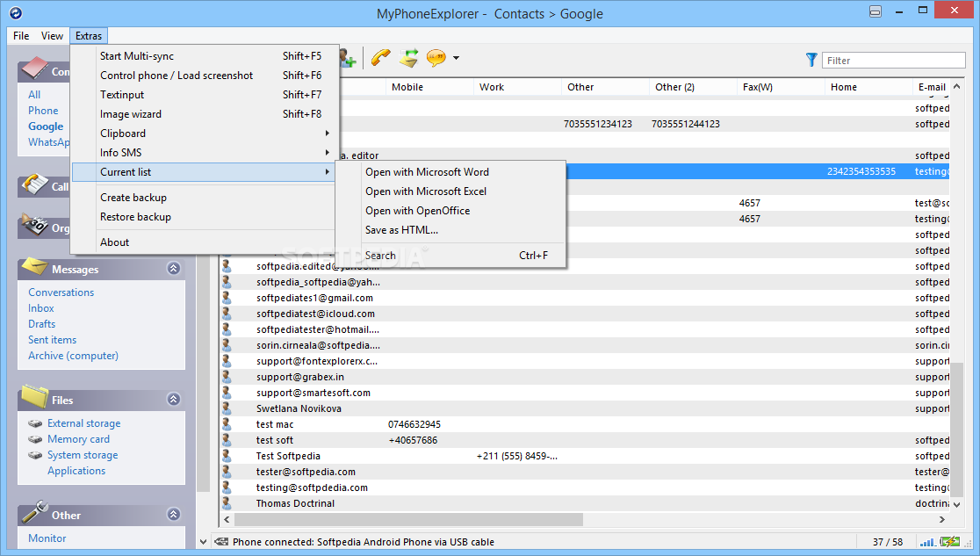
Task: Click the Other tools wrench icon
Action: click(34, 513)
